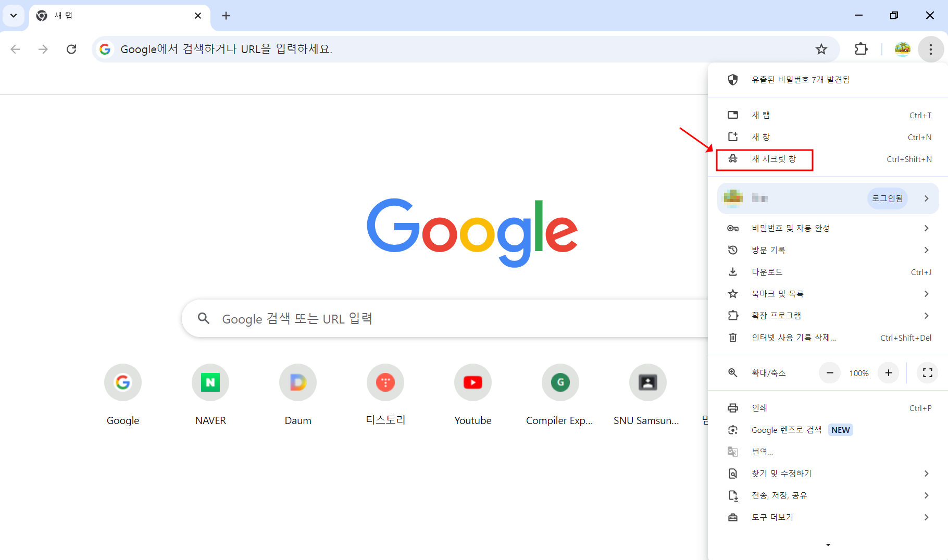Open the NAVER shortcut tile
This screenshot has width=948, height=560.
point(210,395)
